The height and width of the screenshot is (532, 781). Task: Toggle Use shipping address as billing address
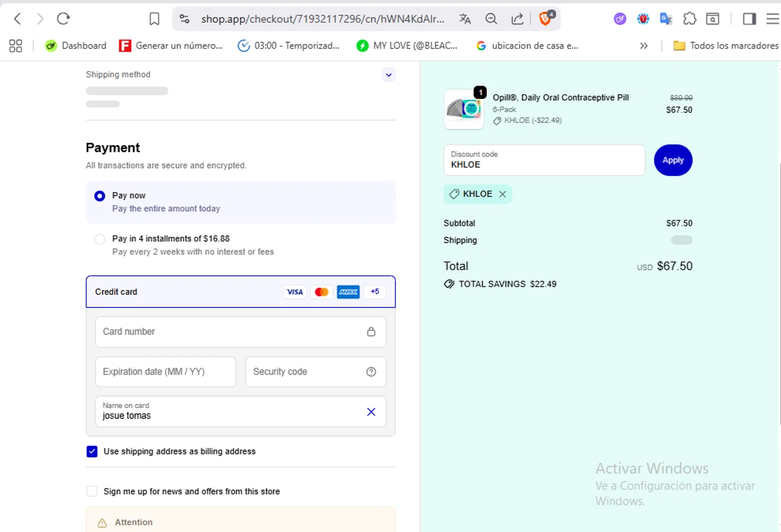(x=92, y=451)
